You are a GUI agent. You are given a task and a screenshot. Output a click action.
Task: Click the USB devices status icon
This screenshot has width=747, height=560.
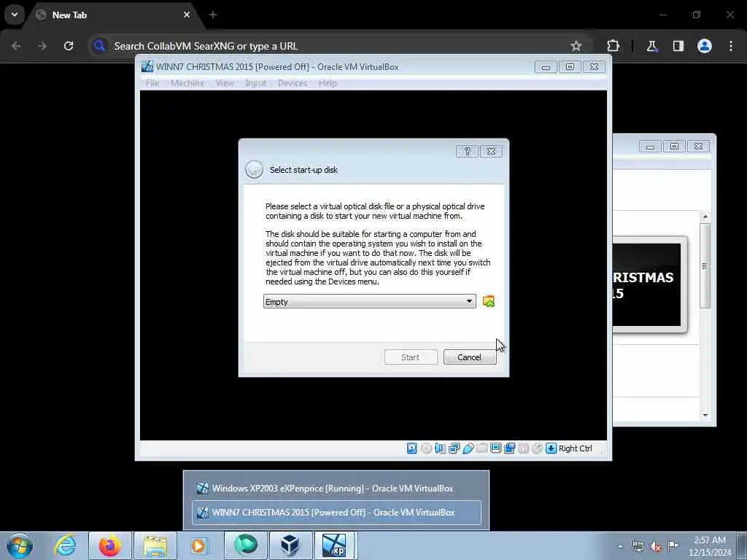[468, 448]
